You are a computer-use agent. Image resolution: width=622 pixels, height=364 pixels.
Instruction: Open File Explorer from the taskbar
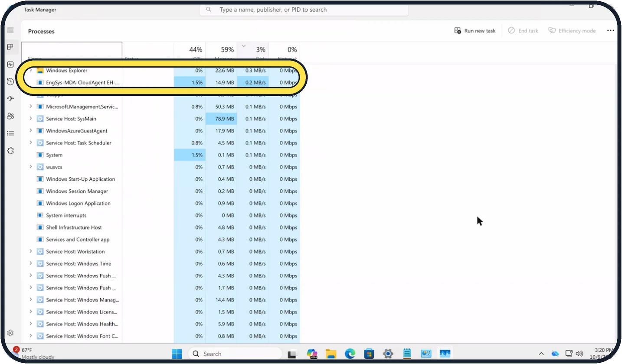point(331,354)
